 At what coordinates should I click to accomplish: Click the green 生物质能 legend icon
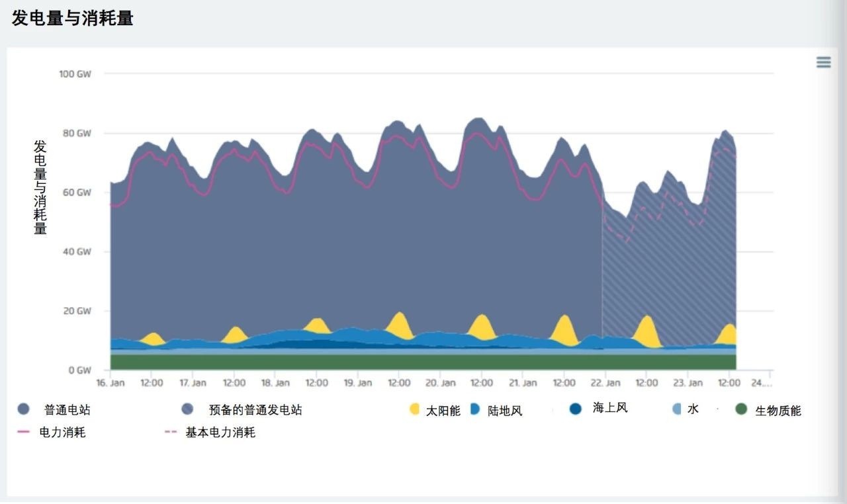741,409
